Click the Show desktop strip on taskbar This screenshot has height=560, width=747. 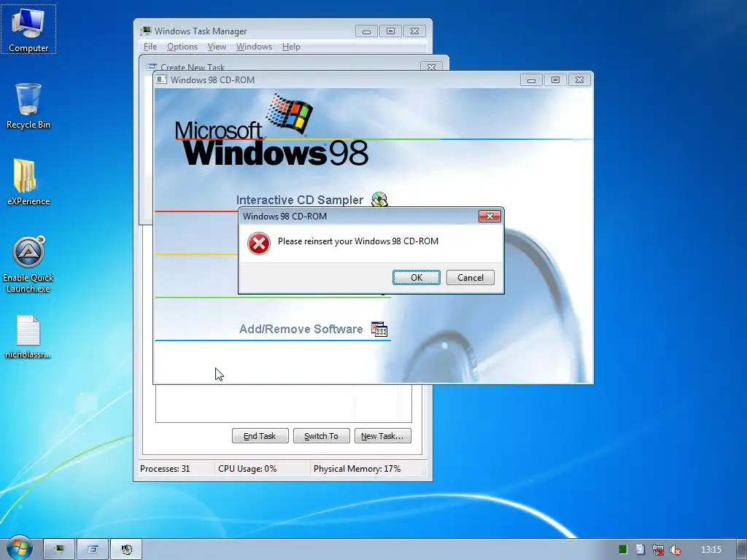click(742, 550)
